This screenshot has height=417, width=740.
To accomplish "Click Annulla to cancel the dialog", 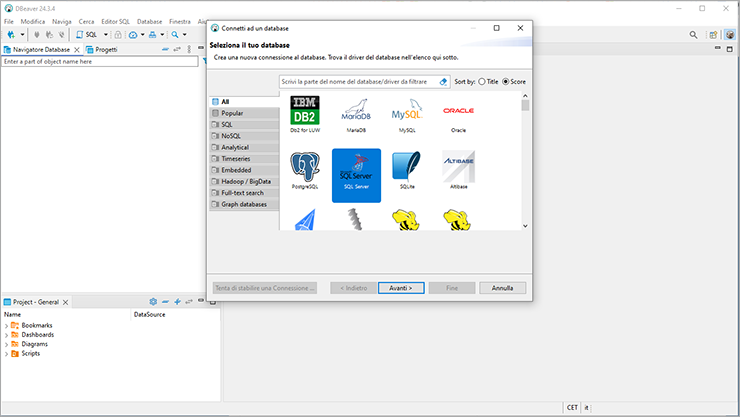I will [502, 288].
